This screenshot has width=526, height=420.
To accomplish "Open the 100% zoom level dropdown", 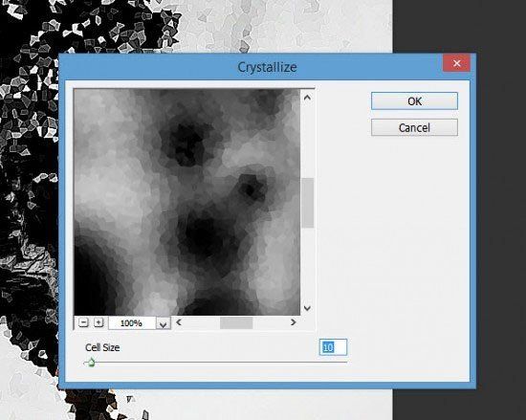I will [163, 323].
